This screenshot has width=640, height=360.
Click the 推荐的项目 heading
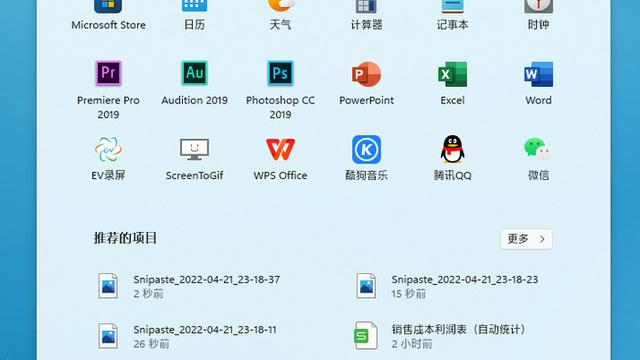point(125,238)
